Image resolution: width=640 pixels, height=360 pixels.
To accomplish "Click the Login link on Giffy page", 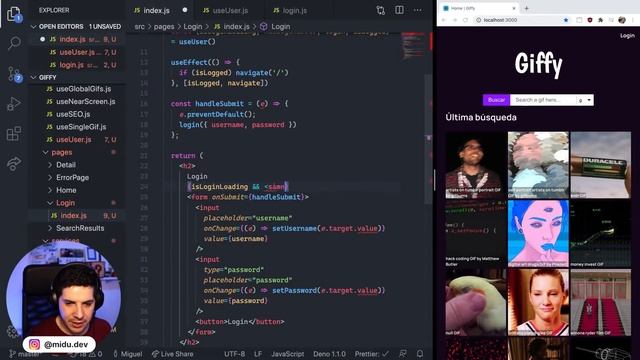I will pos(627,36).
